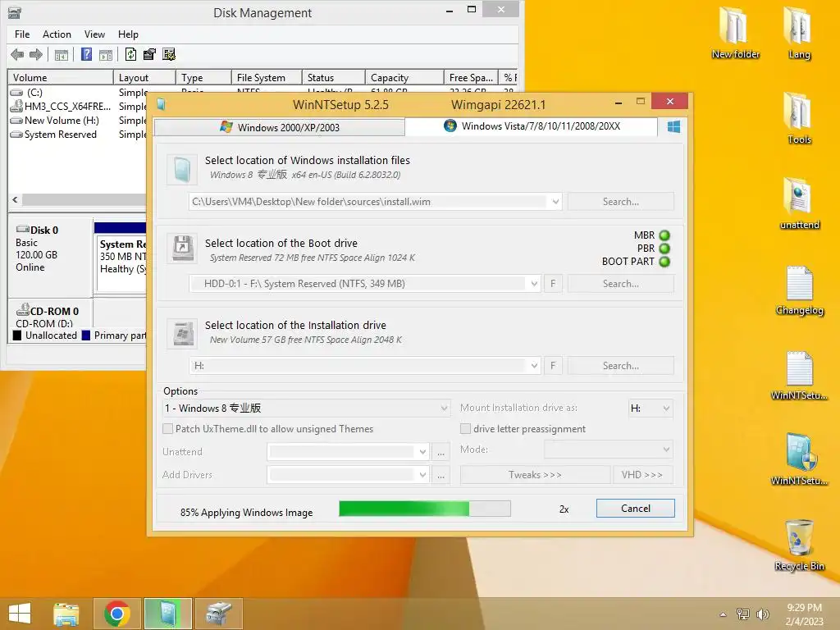Click the F button beside boot drive

[553, 284]
